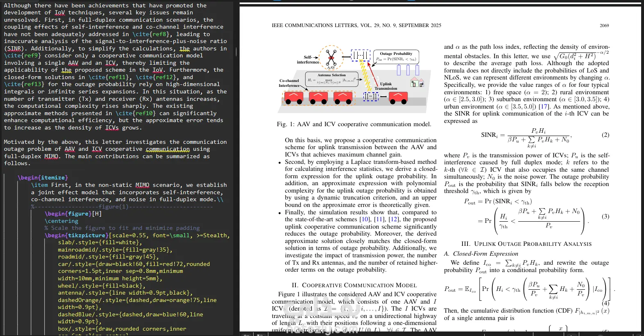The width and height of the screenshot is (644, 336).
Task: Click the IEEE Communications Letters page header
Action: (x=356, y=25)
